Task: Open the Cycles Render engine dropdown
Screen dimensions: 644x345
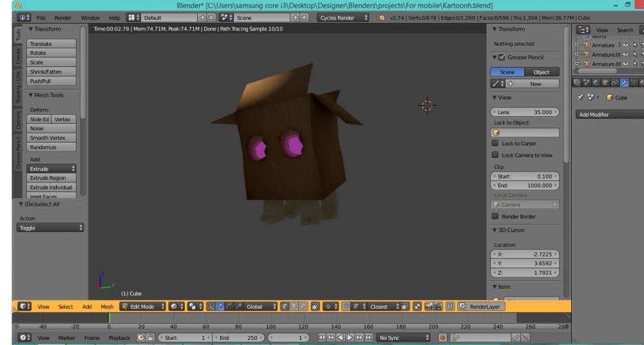Action: [343, 18]
